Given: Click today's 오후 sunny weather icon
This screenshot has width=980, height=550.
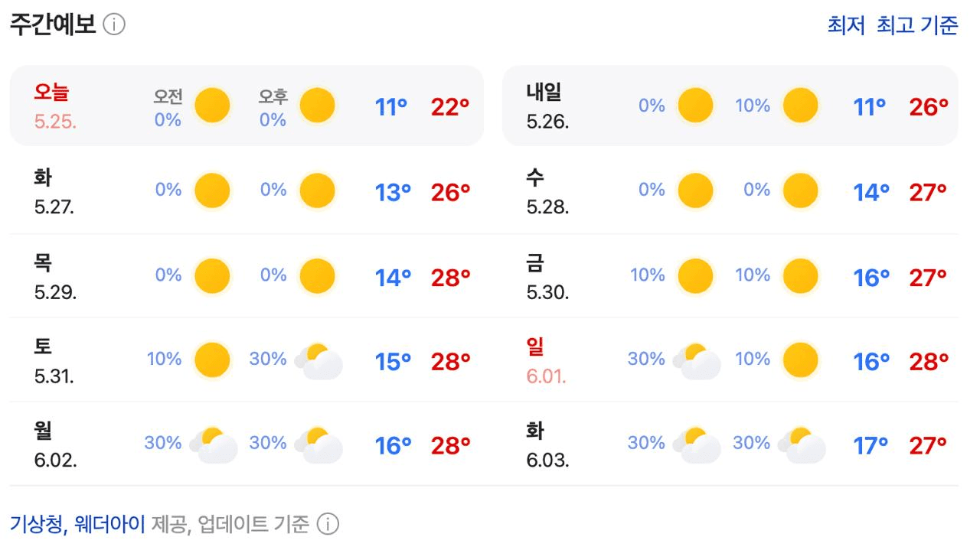Looking at the screenshot, I should pos(317,106).
